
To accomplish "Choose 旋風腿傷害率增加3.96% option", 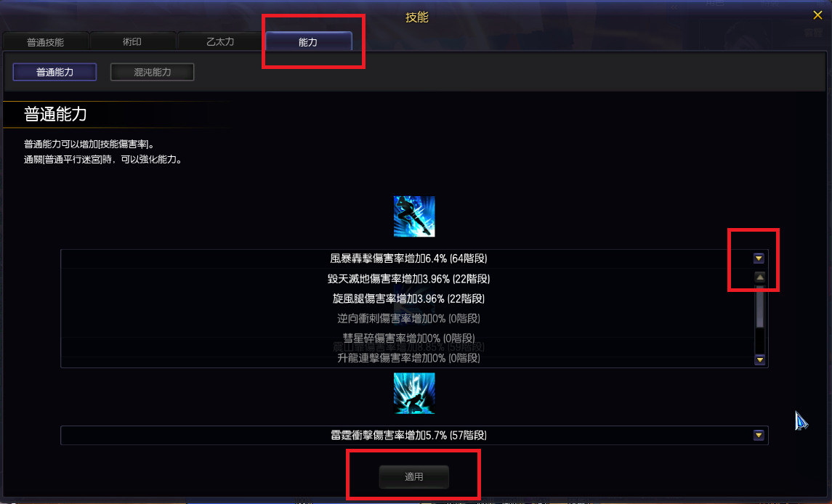I will tap(408, 298).
